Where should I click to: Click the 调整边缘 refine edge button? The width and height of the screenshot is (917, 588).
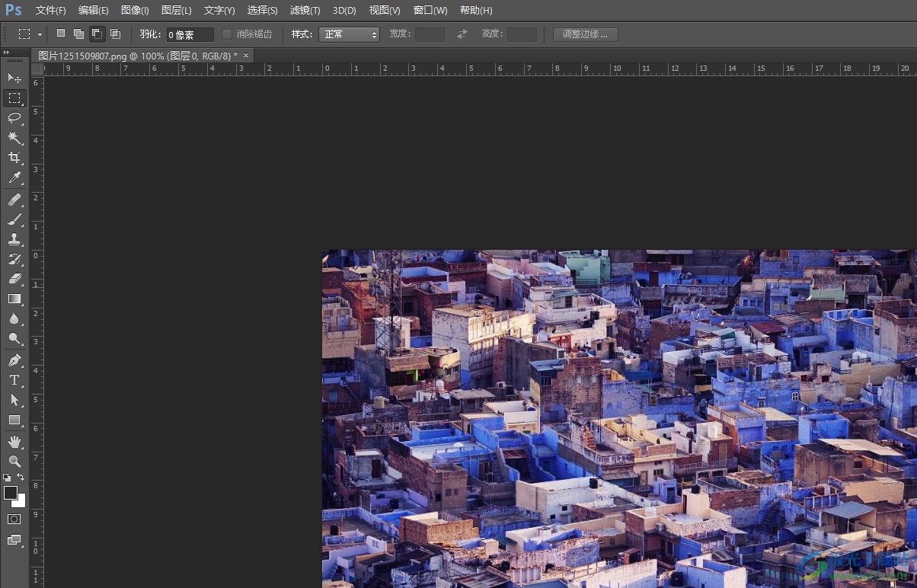tap(585, 34)
